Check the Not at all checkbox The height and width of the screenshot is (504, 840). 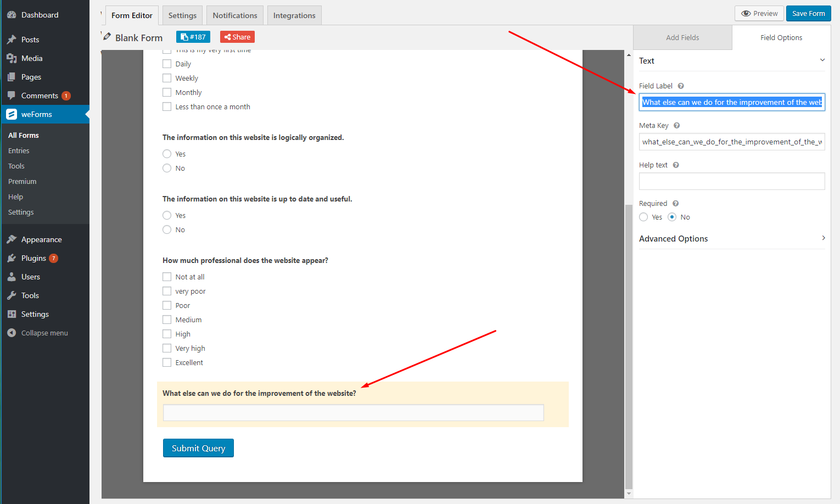pyautogui.click(x=167, y=277)
